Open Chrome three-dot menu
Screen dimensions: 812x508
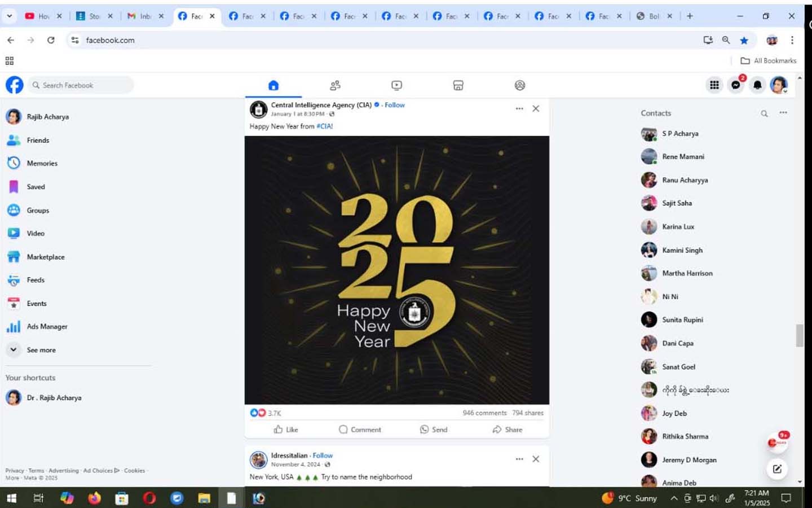click(792, 40)
